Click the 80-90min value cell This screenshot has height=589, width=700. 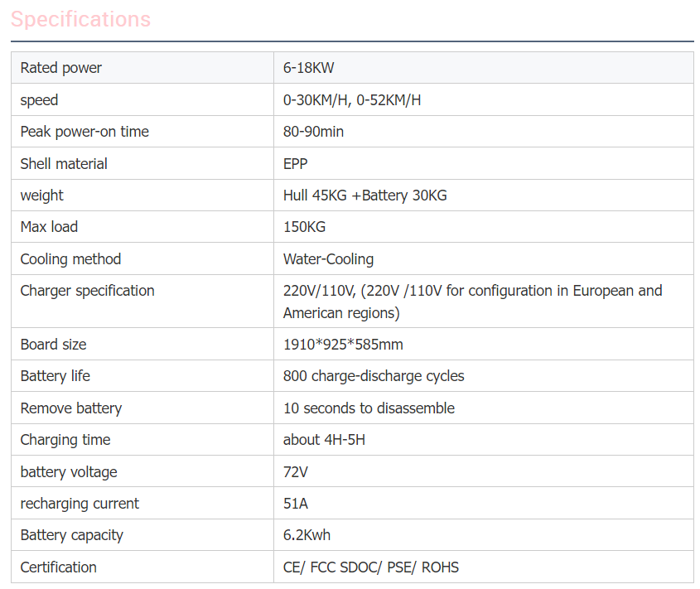pos(313,132)
